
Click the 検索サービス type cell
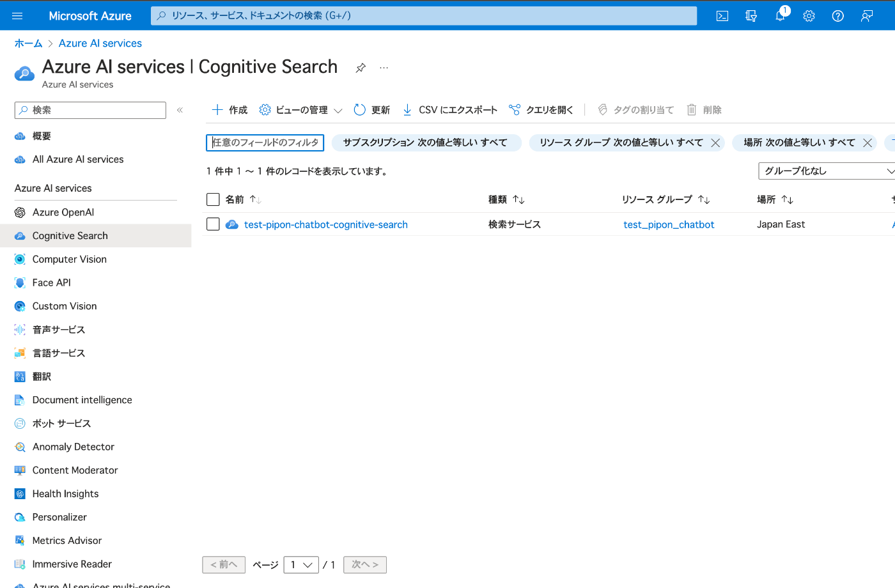pyautogui.click(x=515, y=224)
